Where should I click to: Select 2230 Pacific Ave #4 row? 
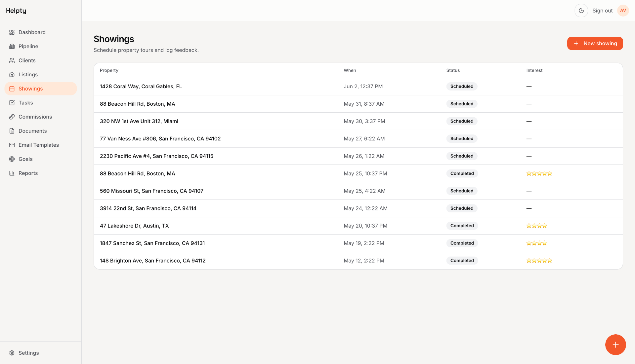click(358, 156)
